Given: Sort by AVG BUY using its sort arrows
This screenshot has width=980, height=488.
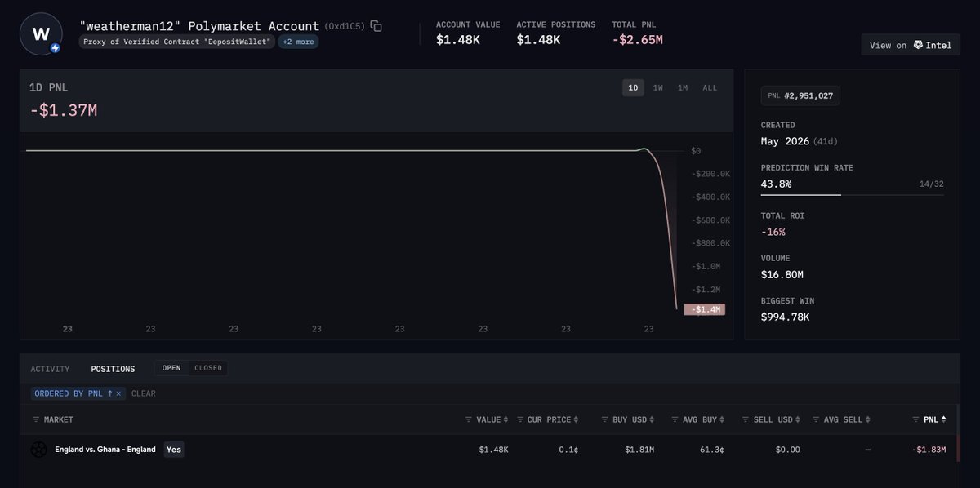Looking at the screenshot, I should click(723, 419).
